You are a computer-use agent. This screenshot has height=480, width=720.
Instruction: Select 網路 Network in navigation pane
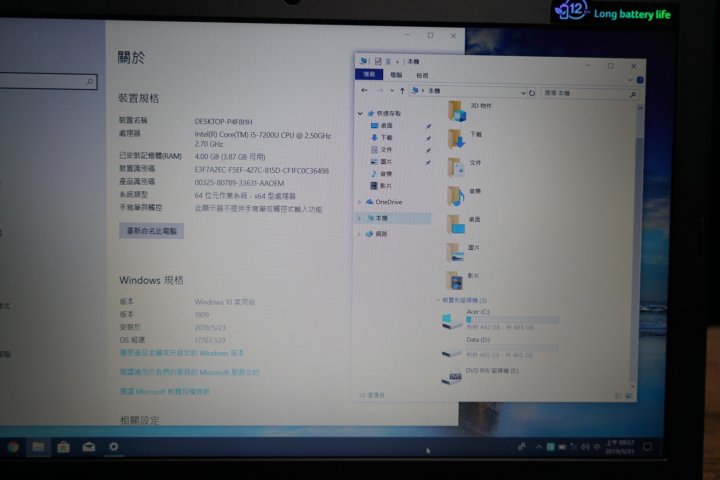click(381, 234)
